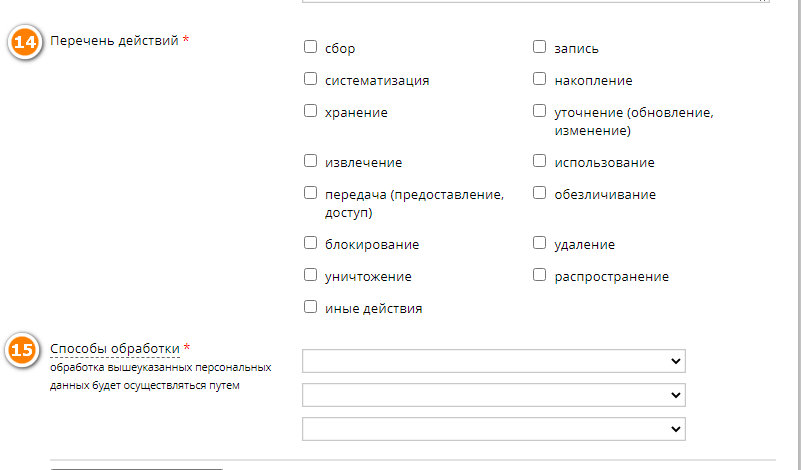This screenshot has height=470, width=801.
Task: Click the orange step 14 badge
Action: pyautogui.click(x=25, y=44)
